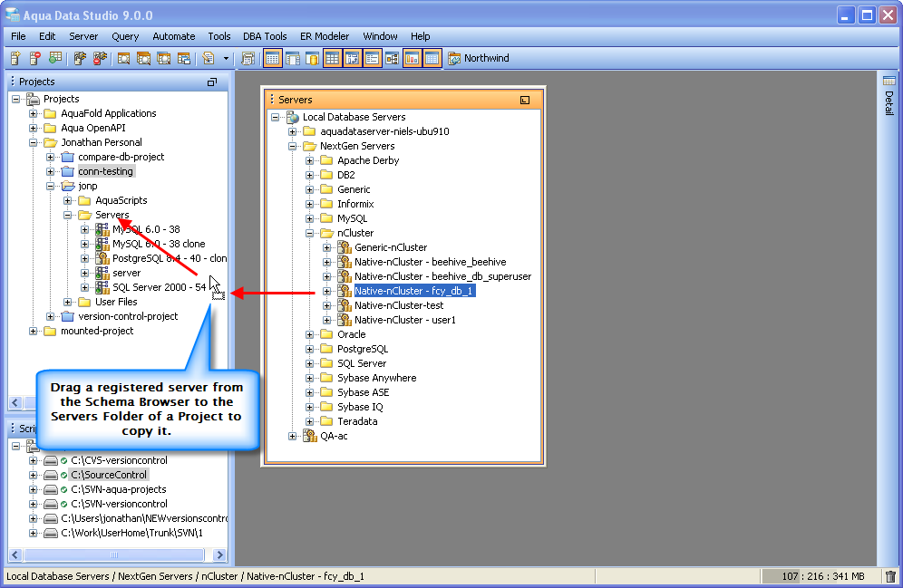Select the User Files folder
Viewport: 903px width, 588px height.
pos(116,302)
